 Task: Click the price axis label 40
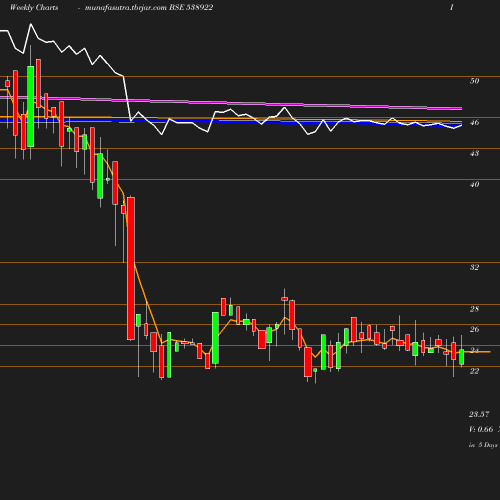pos(474,184)
